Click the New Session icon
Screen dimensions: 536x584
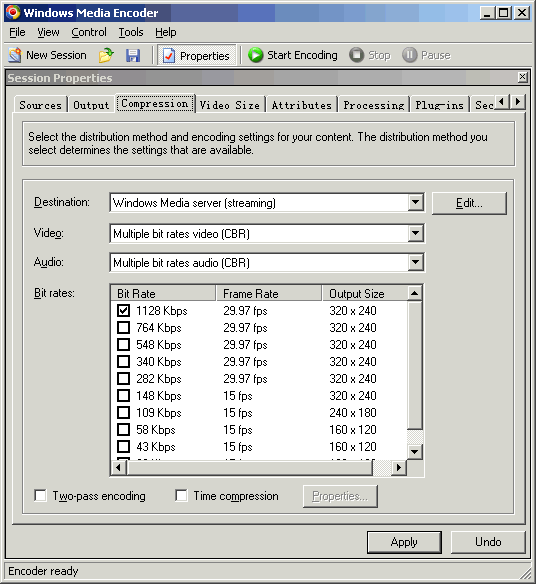(15, 55)
